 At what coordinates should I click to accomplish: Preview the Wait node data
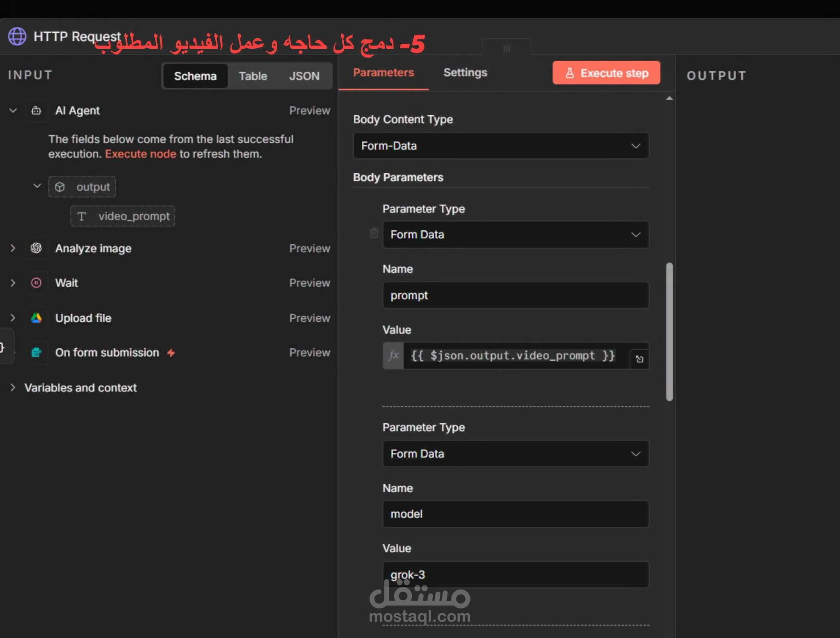309,283
